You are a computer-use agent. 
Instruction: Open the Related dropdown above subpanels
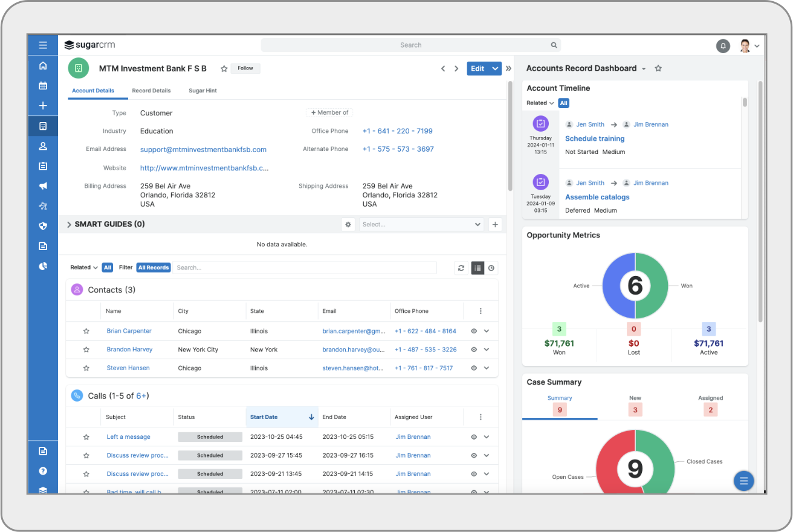point(84,268)
